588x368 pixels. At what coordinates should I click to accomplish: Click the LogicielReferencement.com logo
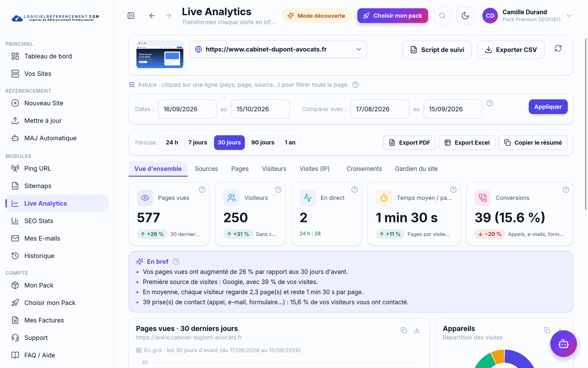point(55,18)
